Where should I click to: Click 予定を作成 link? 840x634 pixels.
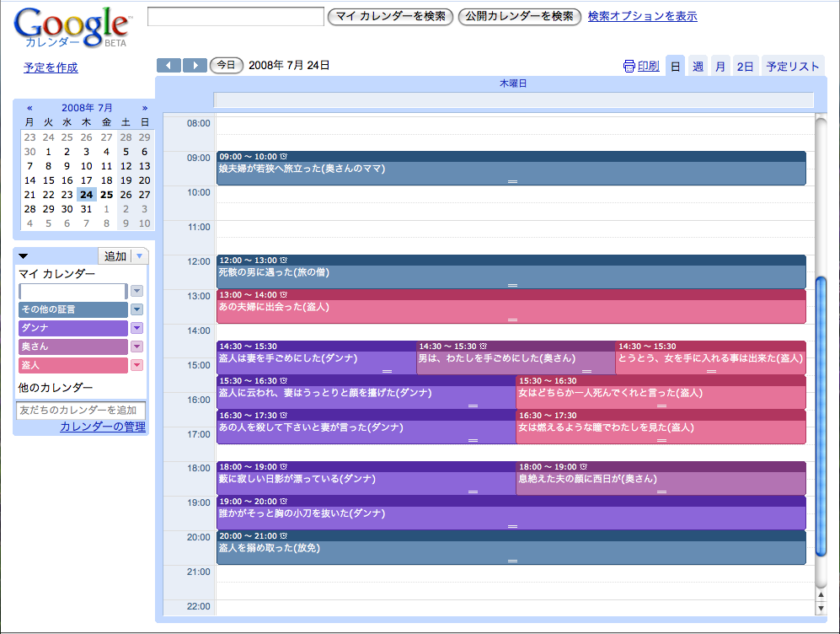51,67
